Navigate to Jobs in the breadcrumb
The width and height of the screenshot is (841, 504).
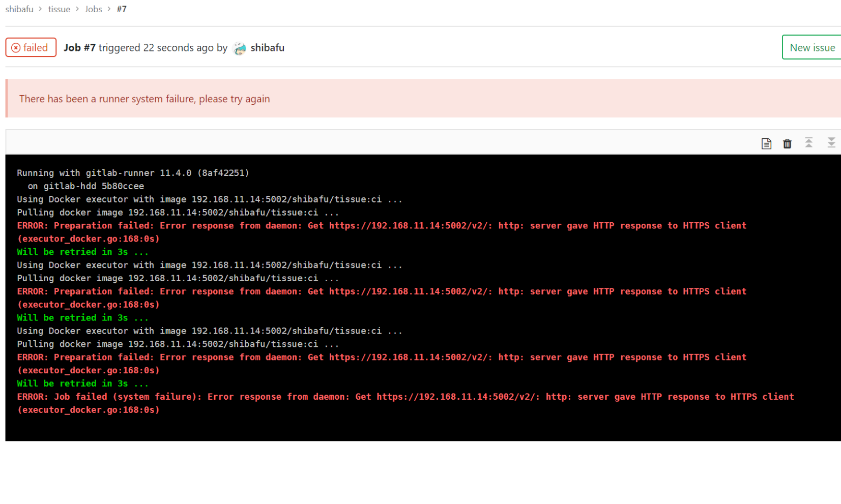tap(93, 9)
